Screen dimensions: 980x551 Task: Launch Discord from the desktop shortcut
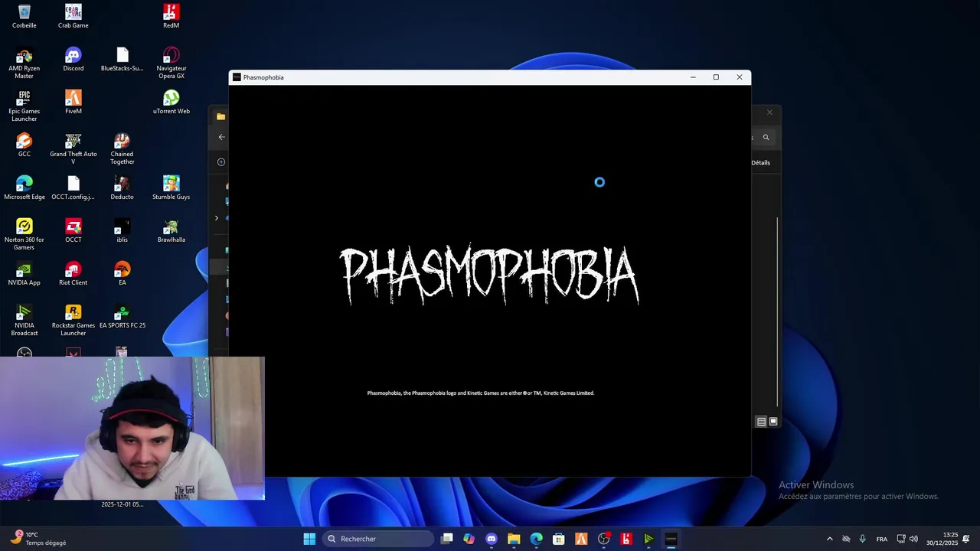click(x=73, y=59)
